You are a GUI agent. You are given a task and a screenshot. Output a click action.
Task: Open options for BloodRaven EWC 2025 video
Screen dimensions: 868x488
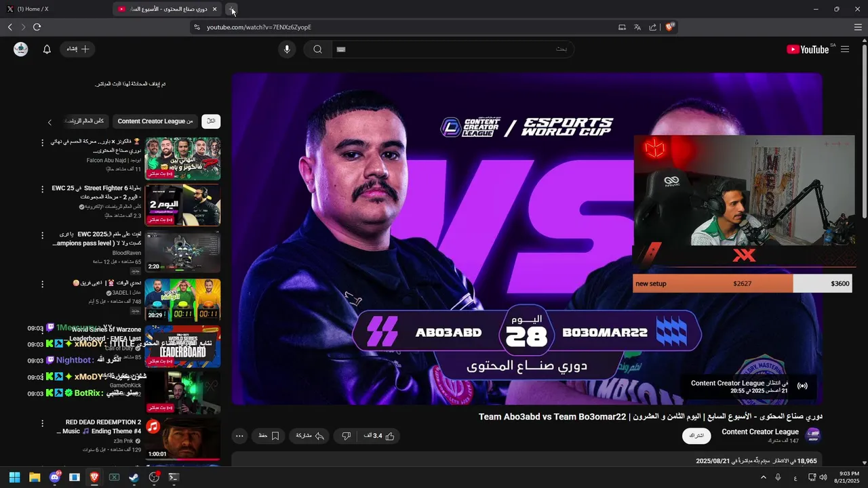coord(42,237)
